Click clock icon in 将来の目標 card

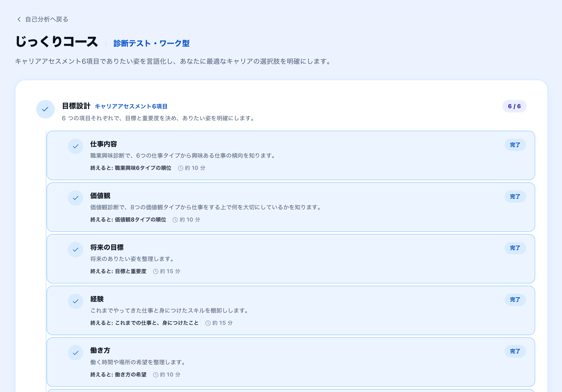point(156,271)
